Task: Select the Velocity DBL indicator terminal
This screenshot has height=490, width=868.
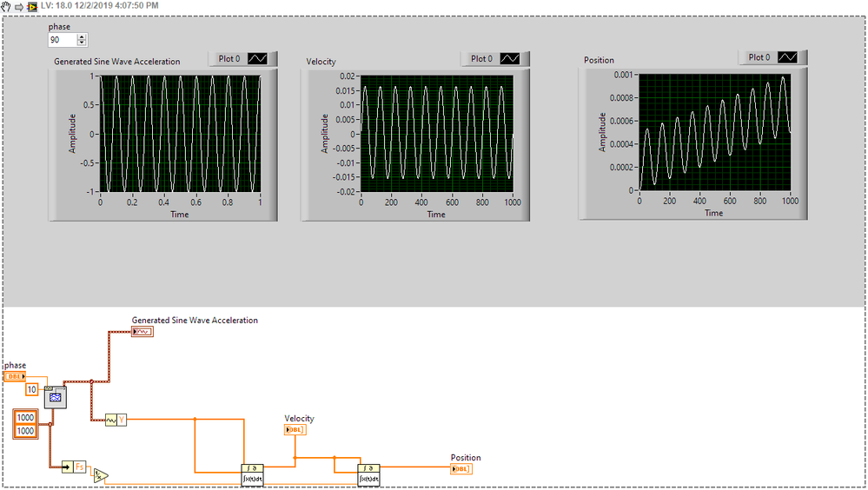Action: 295,430
